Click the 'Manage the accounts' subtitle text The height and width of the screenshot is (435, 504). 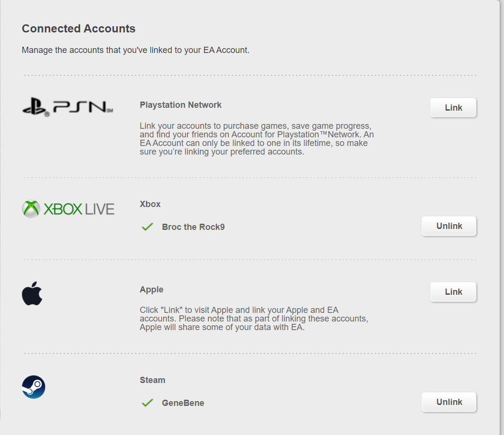click(x=135, y=50)
